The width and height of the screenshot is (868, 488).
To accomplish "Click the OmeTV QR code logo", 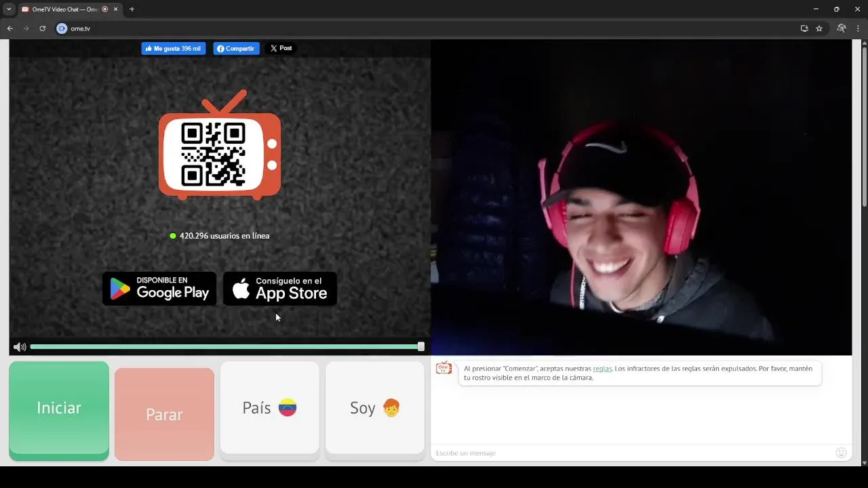I will [x=220, y=145].
